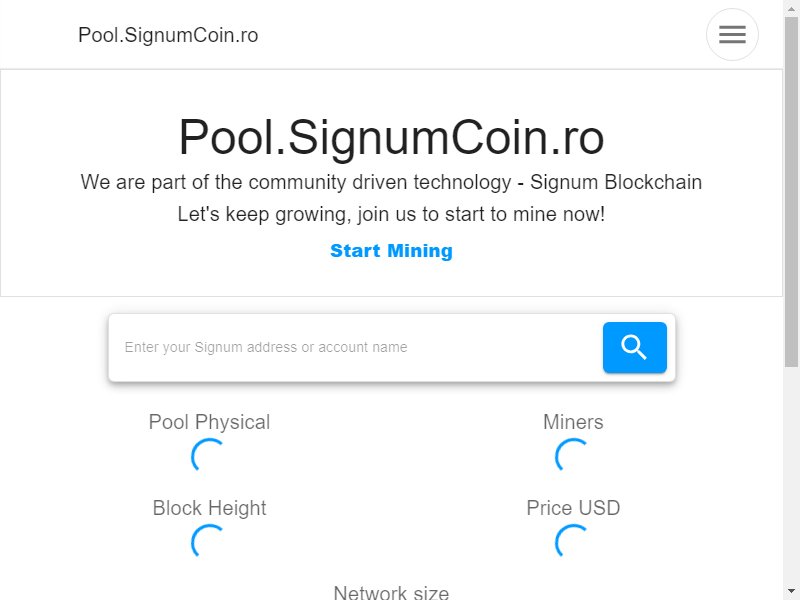Click the empty scrollbar track below the thumb

[x=791, y=476]
